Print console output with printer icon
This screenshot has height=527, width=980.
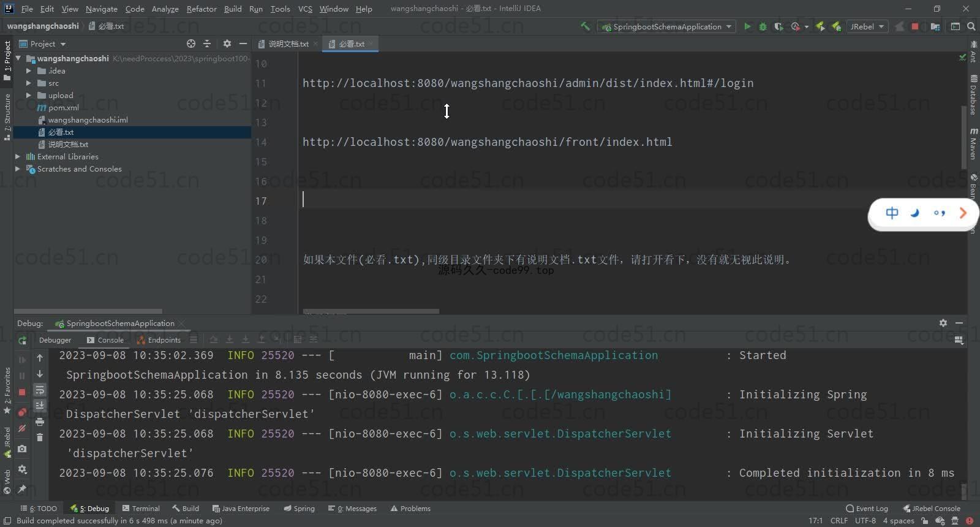[x=40, y=422]
